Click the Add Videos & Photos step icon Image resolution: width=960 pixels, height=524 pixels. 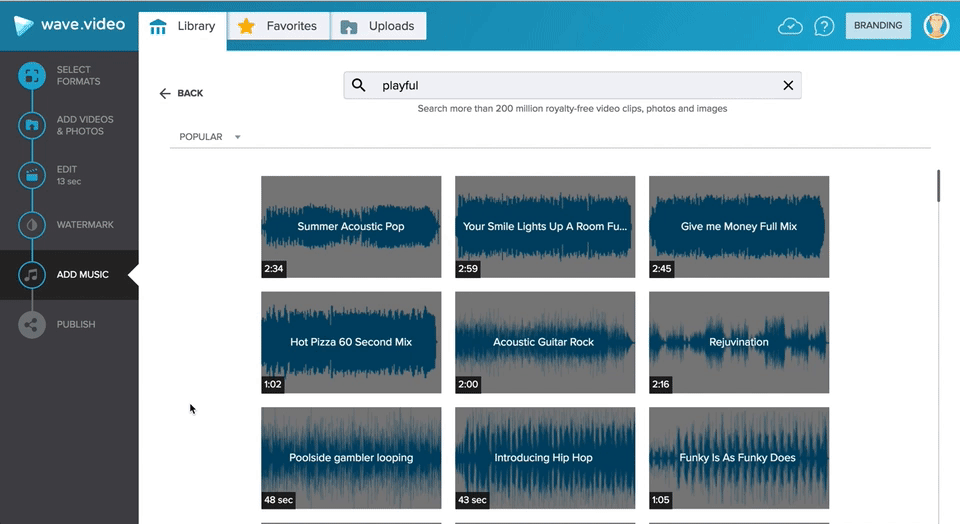click(x=32, y=125)
